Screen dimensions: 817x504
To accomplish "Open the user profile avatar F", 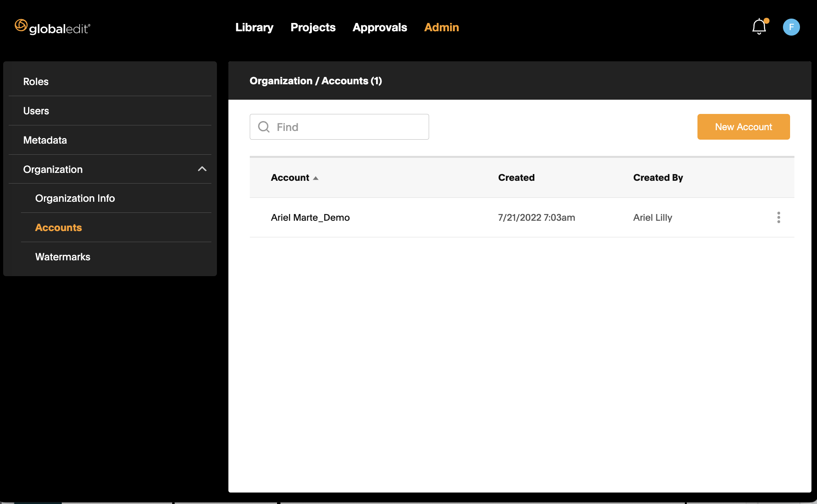I will [791, 27].
